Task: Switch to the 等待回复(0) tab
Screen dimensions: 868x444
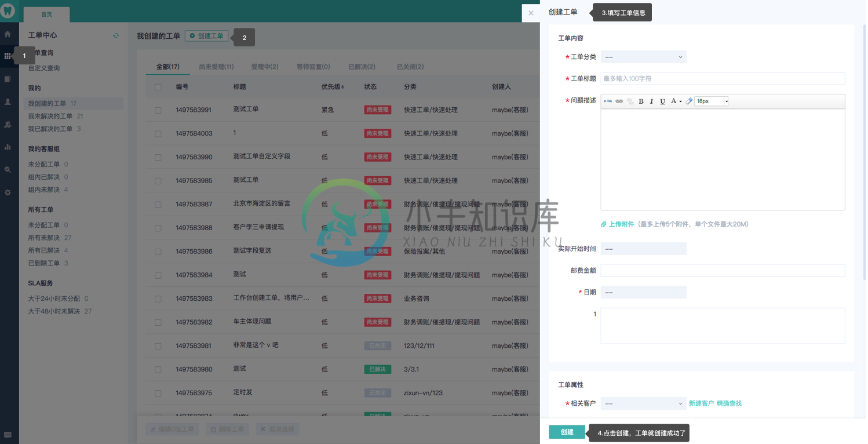Action: [313, 67]
